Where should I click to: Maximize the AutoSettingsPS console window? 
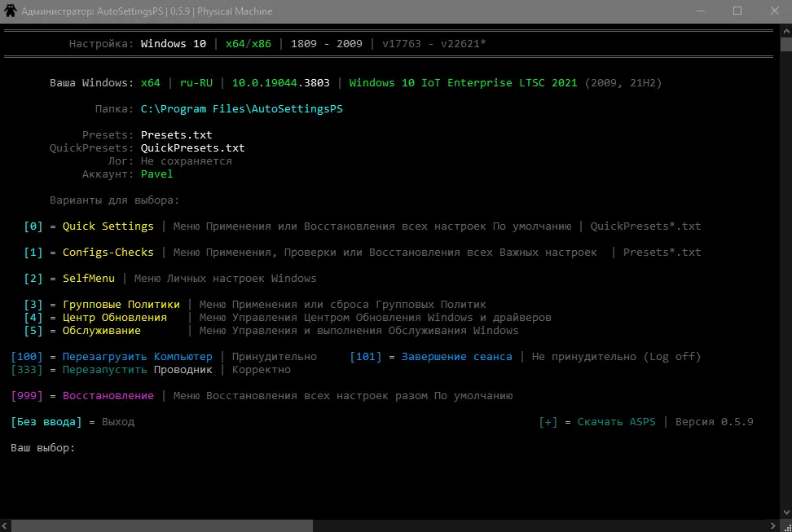(x=737, y=11)
